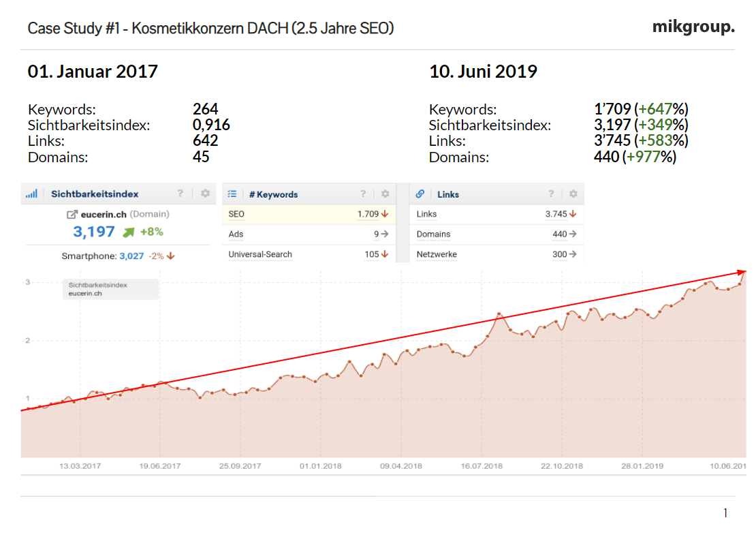Click the Sichtbarkeitsindex bar chart icon
This screenshot has height=535, width=756.
click(x=31, y=194)
